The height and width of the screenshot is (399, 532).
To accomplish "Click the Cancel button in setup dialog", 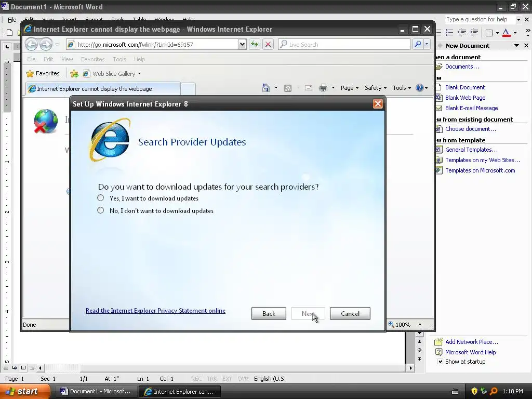I will click(x=350, y=313).
